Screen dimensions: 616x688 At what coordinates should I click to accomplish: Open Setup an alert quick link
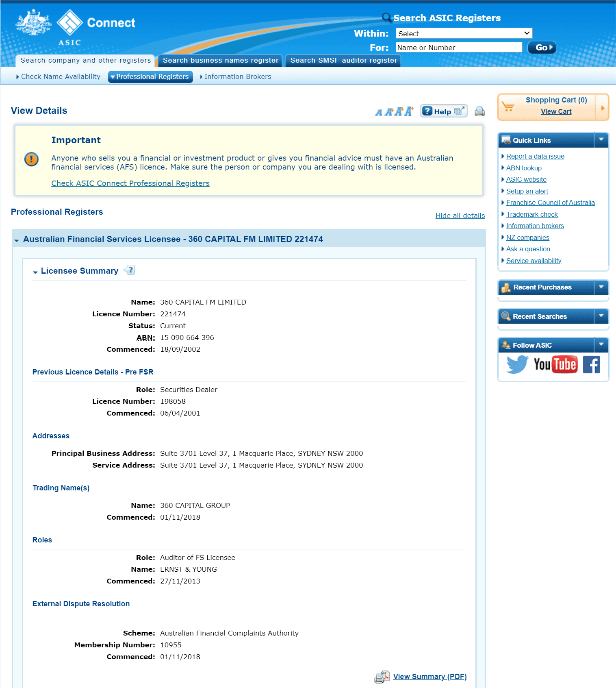pyautogui.click(x=527, y=191)
